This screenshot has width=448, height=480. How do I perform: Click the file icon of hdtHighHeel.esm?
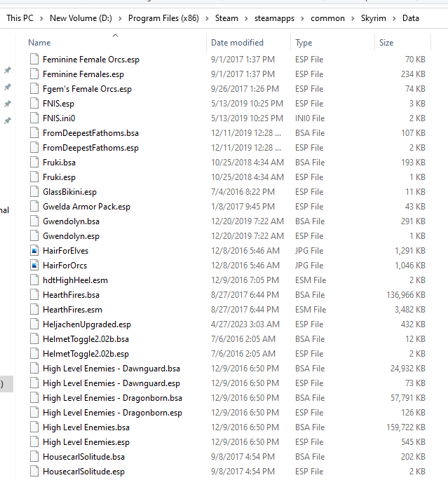point(34,280)
